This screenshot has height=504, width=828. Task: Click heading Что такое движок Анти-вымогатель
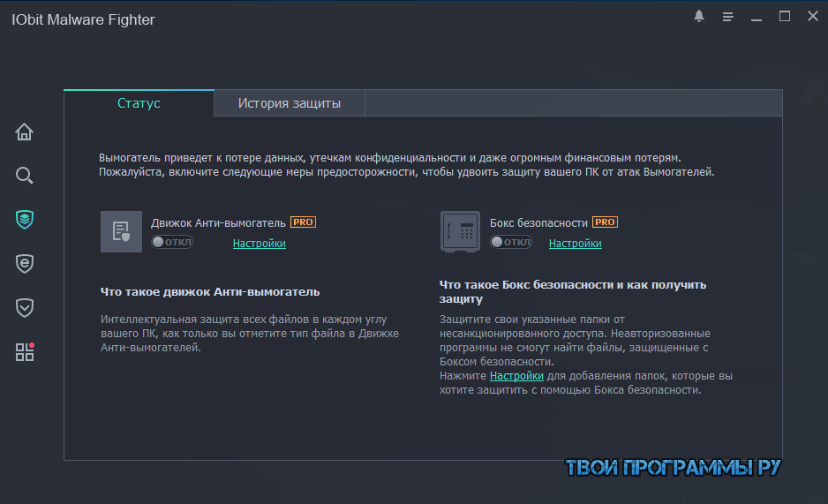[x=210, y=292]
